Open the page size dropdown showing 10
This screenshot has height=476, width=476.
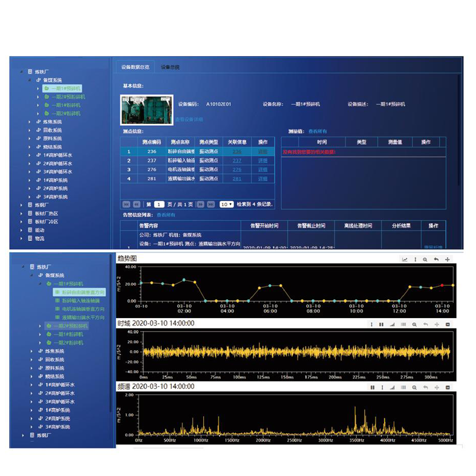[x=226, y=204]
